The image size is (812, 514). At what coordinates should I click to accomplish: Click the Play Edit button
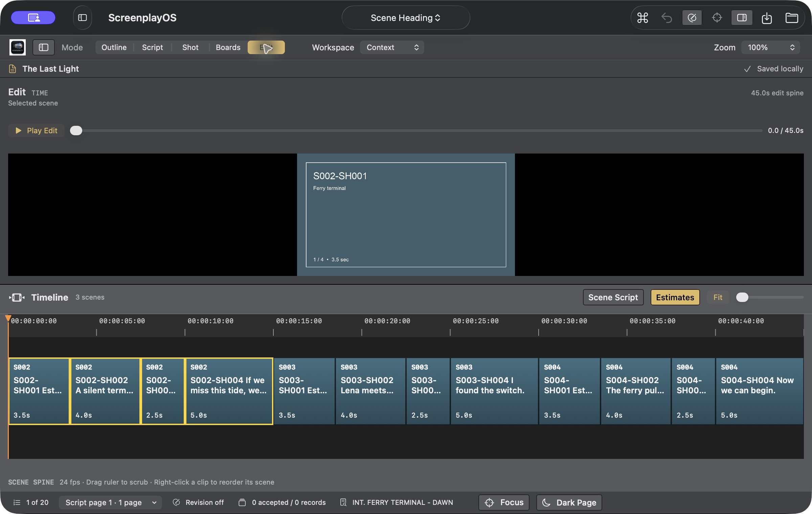tap(36, 131)
